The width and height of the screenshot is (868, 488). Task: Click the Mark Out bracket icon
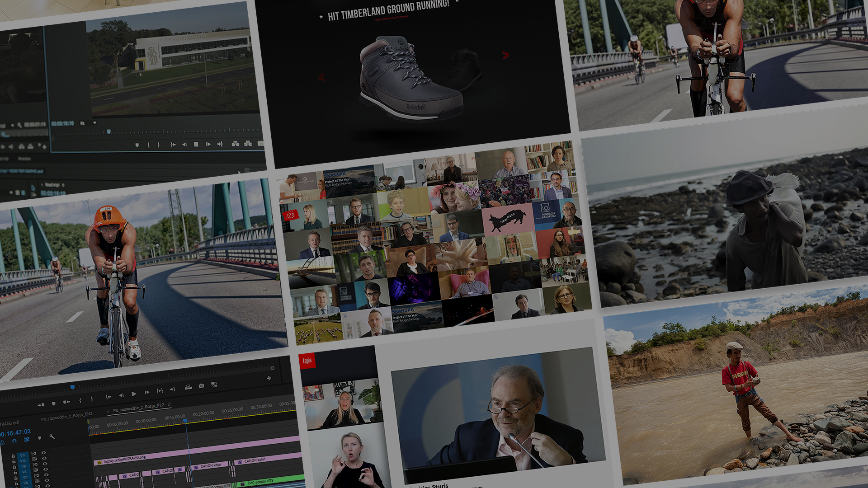click(92, 399)
